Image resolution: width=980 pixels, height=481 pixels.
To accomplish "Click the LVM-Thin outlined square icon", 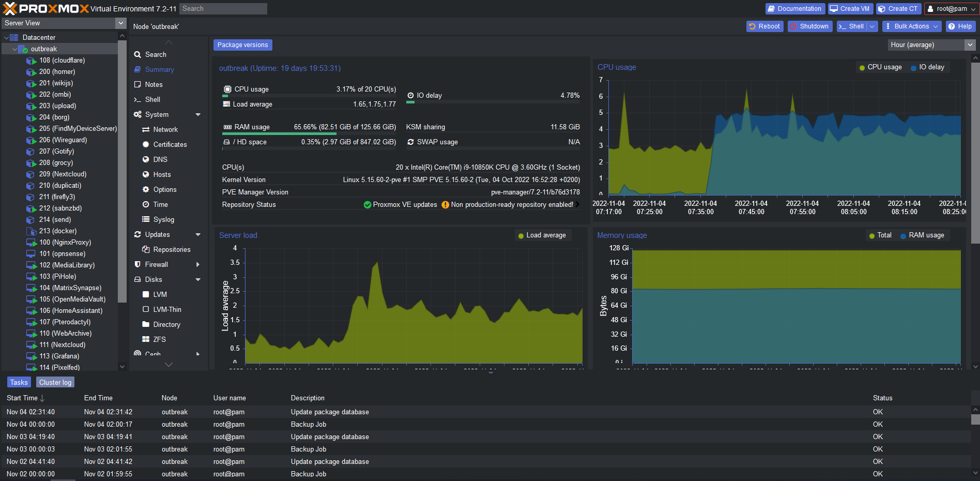I will pyautogui.click(x=146, y=309).
